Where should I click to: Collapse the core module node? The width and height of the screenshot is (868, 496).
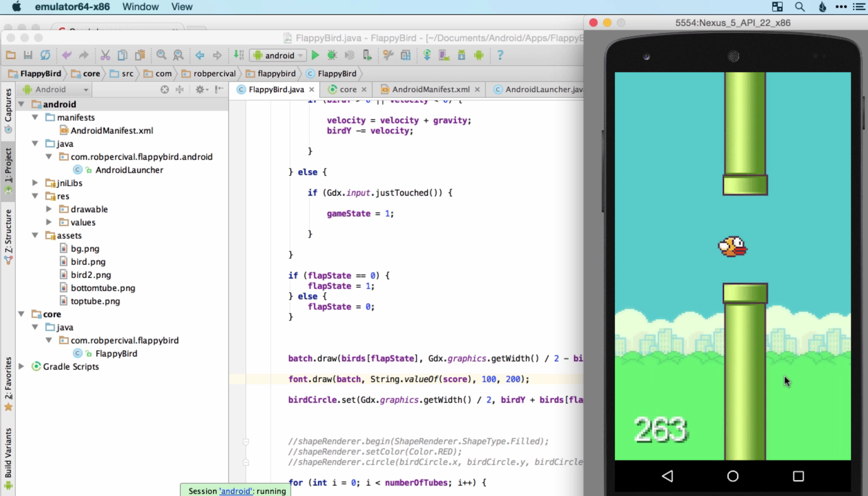[22, 314]
